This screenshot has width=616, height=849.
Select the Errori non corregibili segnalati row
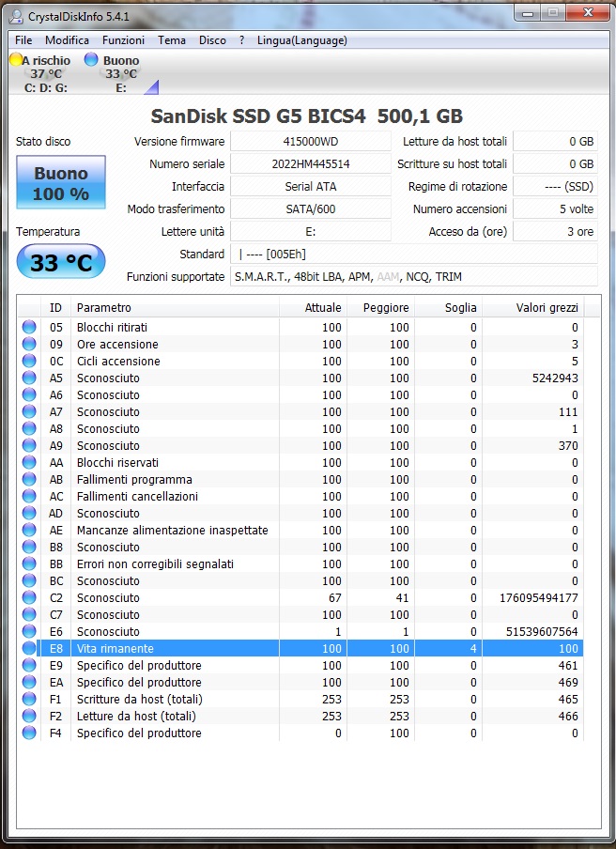(300, 563)
